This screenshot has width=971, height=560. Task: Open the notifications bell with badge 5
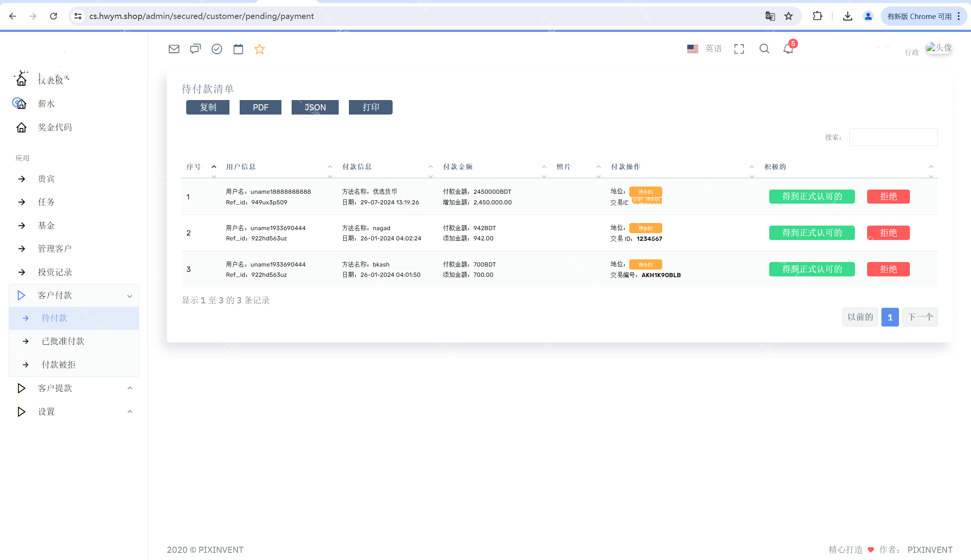[x=788, y=49]
